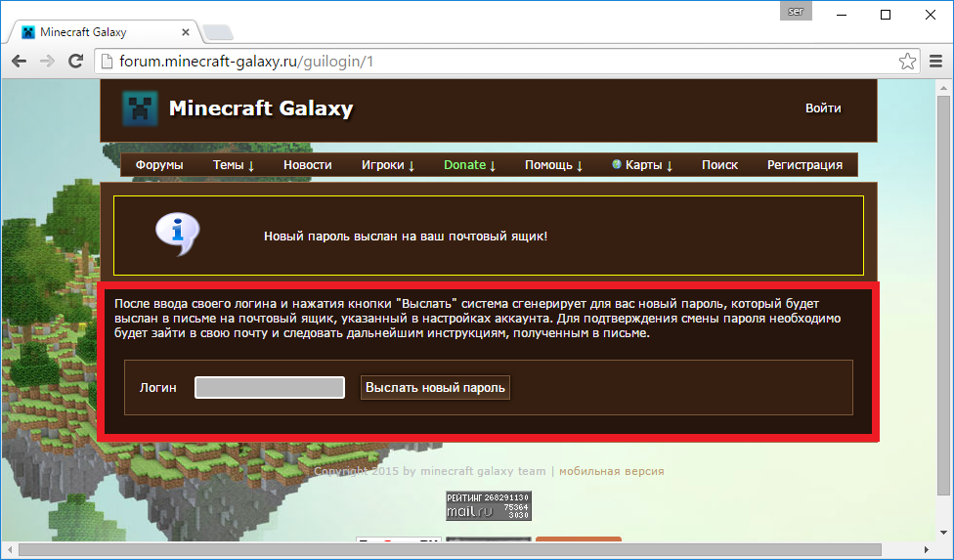Image resolution: width=954 pixels, height=560 pixels.
Task: Open the Форумы menu item
Action: (x=159, y=165)
